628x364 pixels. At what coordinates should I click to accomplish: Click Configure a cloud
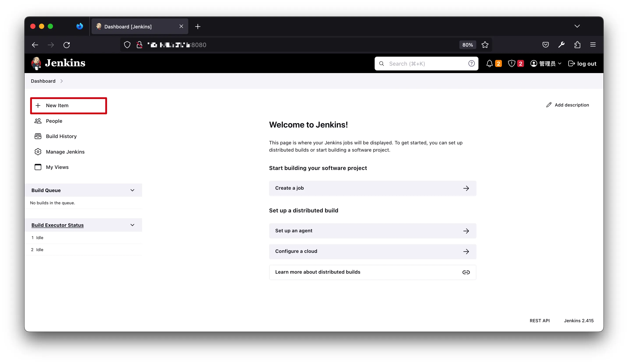(372, 252)
